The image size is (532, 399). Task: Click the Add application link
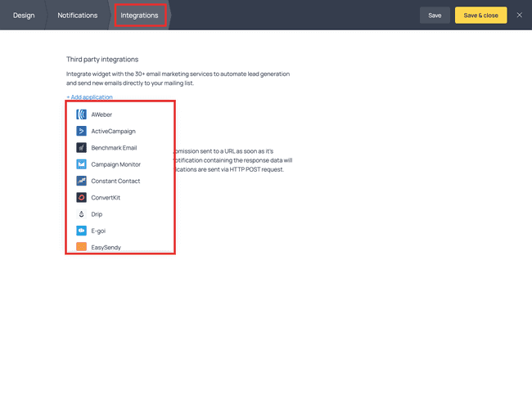point(89,97)
